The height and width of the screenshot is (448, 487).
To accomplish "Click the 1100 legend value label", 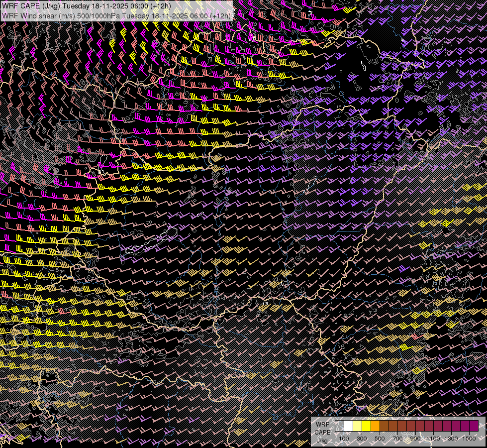I will point(433,439).
